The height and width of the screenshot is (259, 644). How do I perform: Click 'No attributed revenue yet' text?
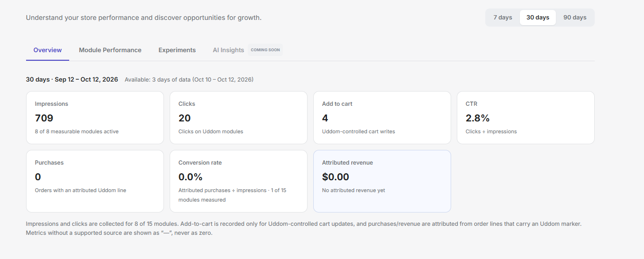354,190
